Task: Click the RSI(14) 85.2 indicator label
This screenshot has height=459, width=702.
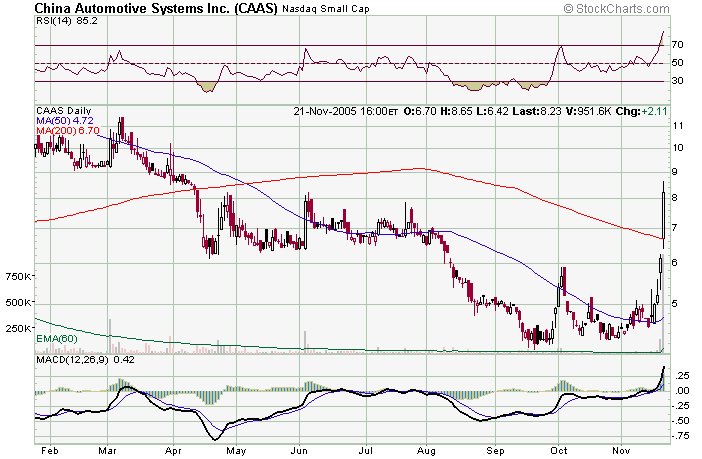Action: (x=66, y=21)
